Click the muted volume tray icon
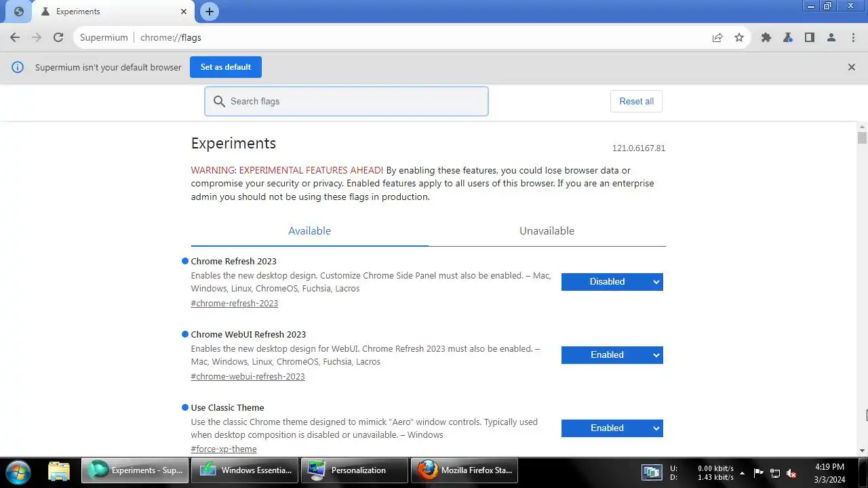The height and width of the screenshot is (488, 868). coord(791,473)
